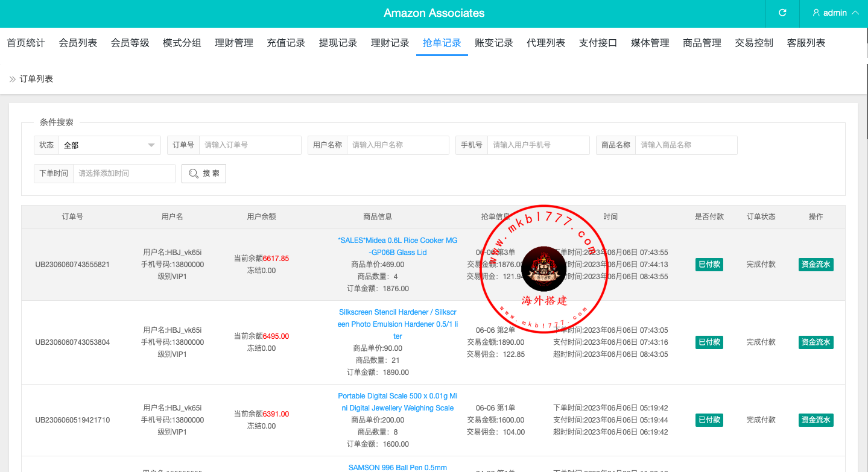Click the breadcrumb double-arrow icon

pyautogui.click(x=12, y=79)
